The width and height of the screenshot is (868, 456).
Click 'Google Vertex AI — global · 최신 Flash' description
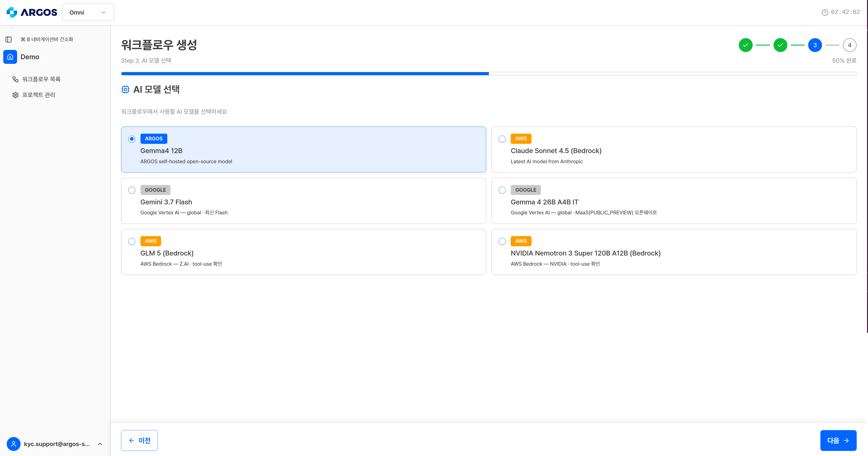(184, 213)
